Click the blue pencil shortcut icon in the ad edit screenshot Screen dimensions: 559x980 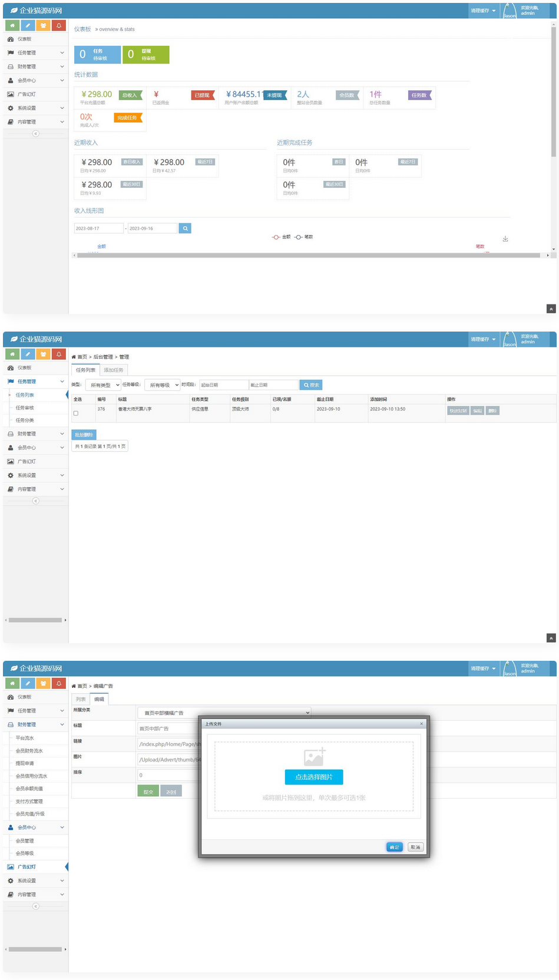[x=28, y=683]
